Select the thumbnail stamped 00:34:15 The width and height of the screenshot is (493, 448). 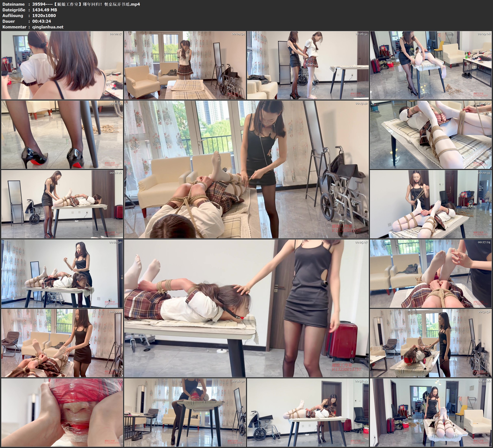pyautogui.click(x=62, y=412)
